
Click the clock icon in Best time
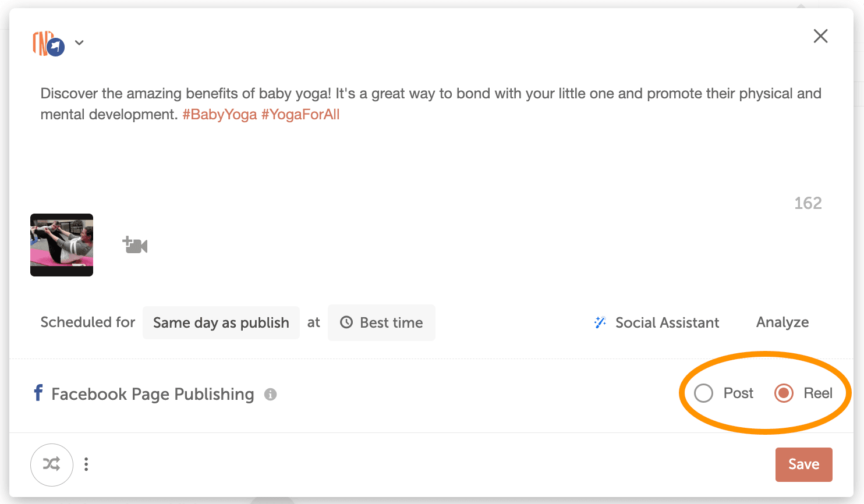346,322
